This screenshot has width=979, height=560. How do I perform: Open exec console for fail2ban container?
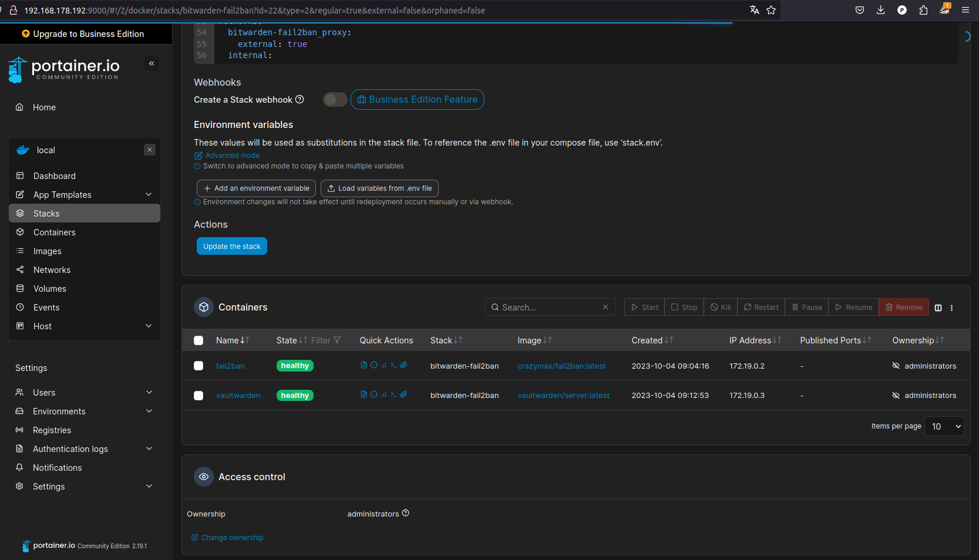tap(393, 365)
